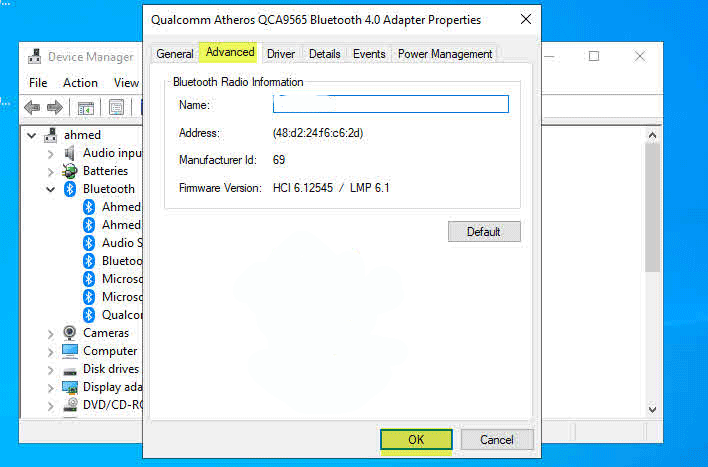The width and height of the screenshot is (708, 467).
Task: Switch to the General tab
Action: (174, 54)
